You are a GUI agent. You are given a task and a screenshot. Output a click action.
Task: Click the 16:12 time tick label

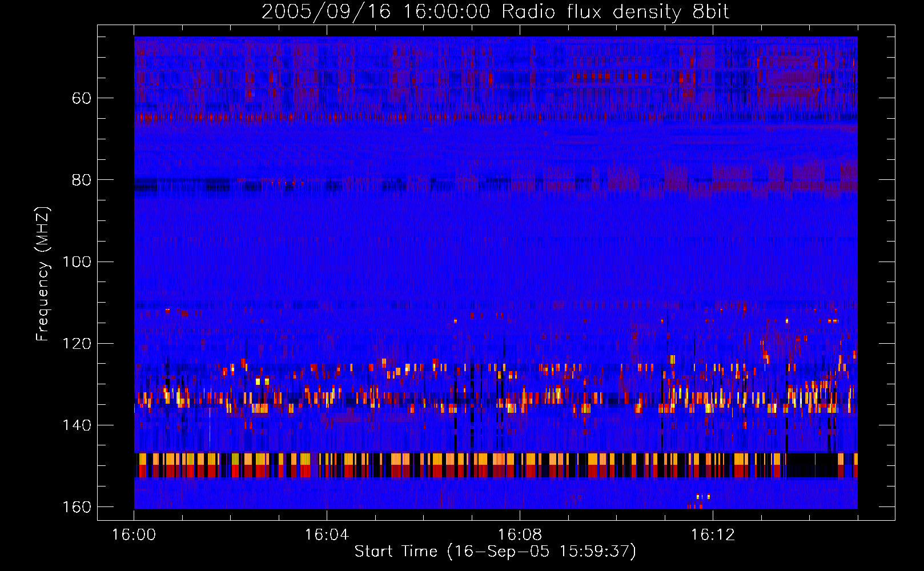[713, 534]
